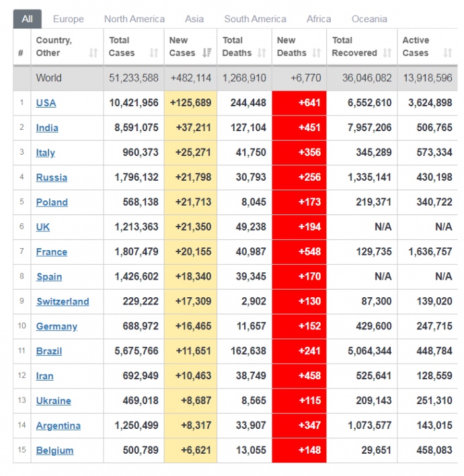
Task: Click USA red new deaths cell
Action: (299, 103)
